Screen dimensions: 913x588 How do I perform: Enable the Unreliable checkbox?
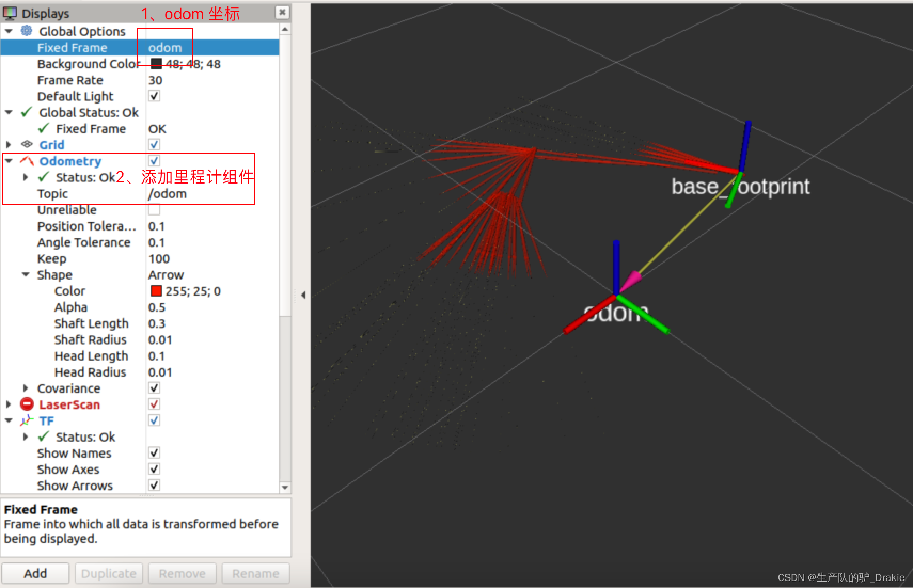(x=154, y=209)
